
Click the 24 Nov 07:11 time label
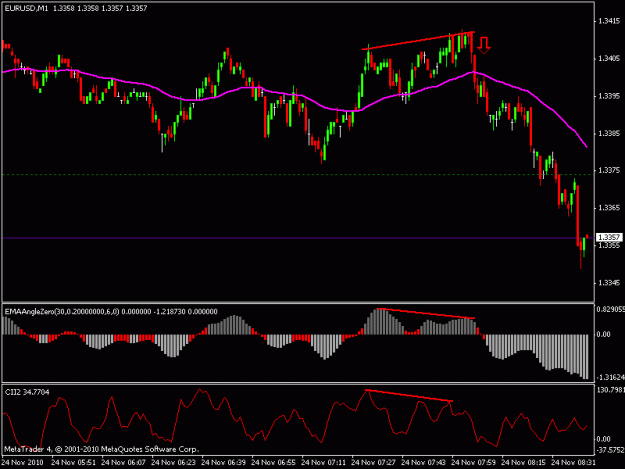pyautogui.click(x=324, y=463)
